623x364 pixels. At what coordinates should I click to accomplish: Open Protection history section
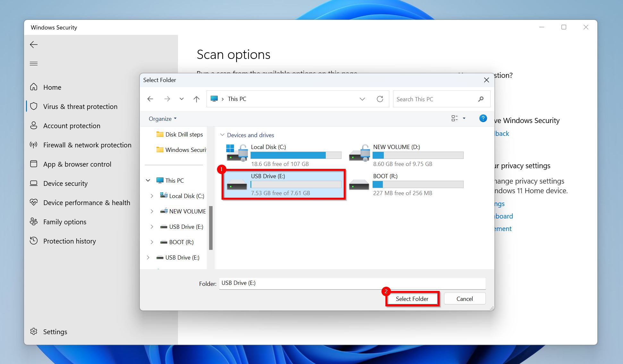tap(70, 241)
